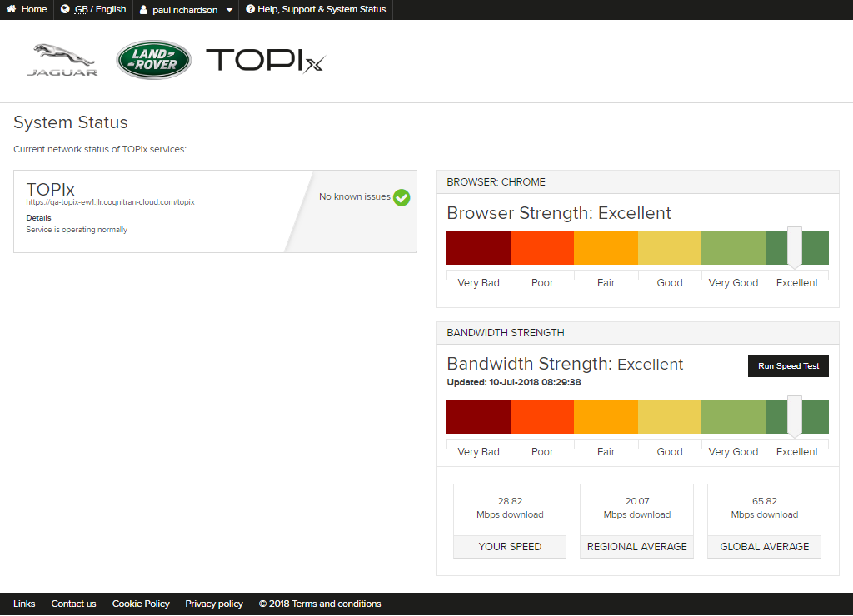Click the Service is operating normally text
This screenshot has width=853, height=616.
click(x=77, y=230)
